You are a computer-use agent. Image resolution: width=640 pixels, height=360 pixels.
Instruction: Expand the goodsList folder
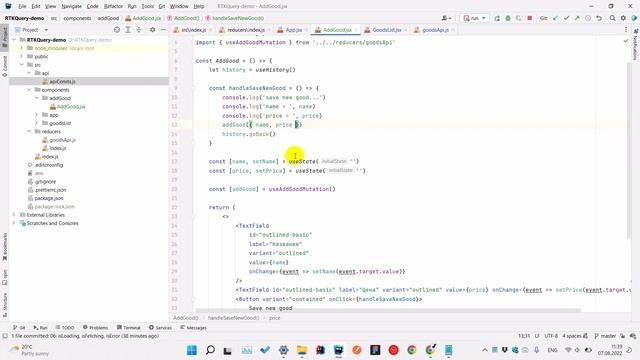[36, 123]
